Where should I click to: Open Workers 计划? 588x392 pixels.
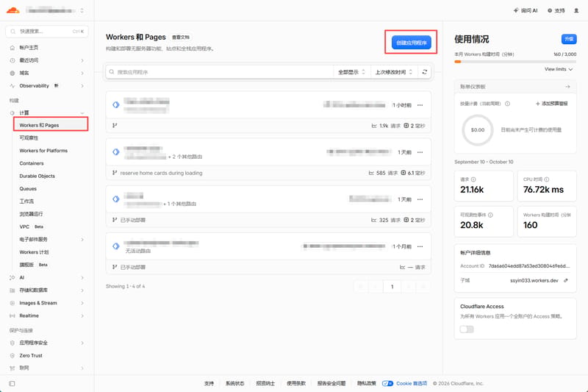coord(34,252)
